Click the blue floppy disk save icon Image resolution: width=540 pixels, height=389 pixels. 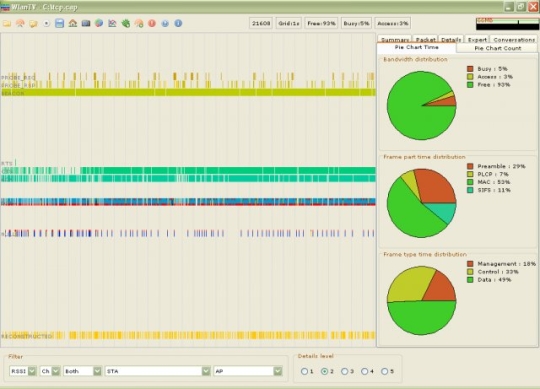point(60,23)
